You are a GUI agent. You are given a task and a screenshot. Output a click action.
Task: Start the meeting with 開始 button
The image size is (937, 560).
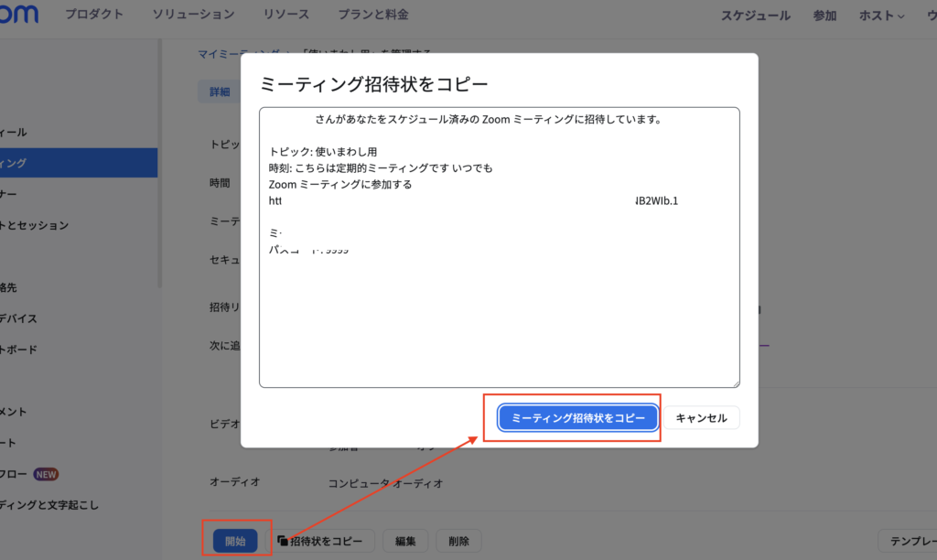tap(235, 541)
